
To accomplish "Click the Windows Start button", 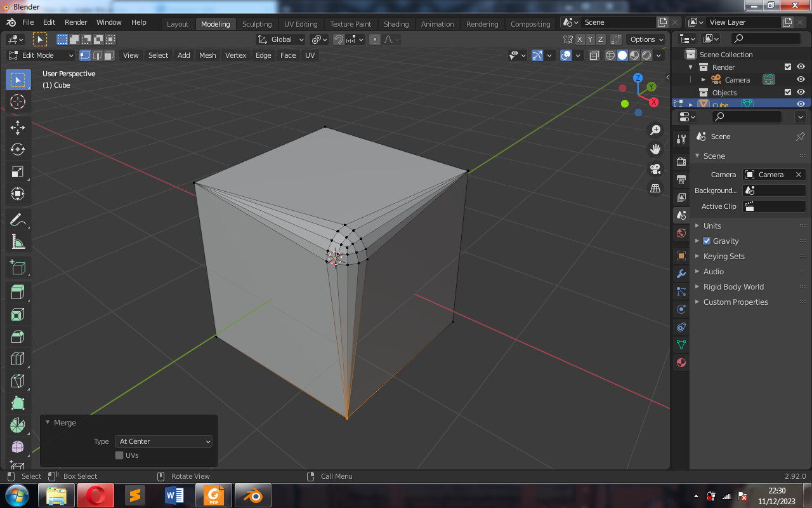I will [17, 495].
